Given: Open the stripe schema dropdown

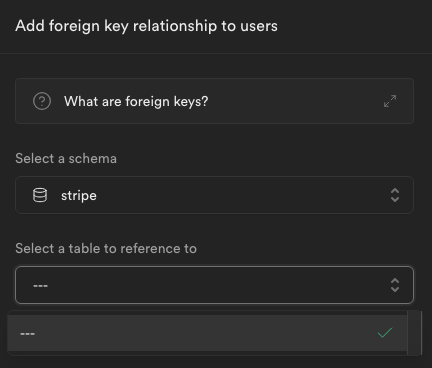Looking at the screenshot, I should [214, 195].
